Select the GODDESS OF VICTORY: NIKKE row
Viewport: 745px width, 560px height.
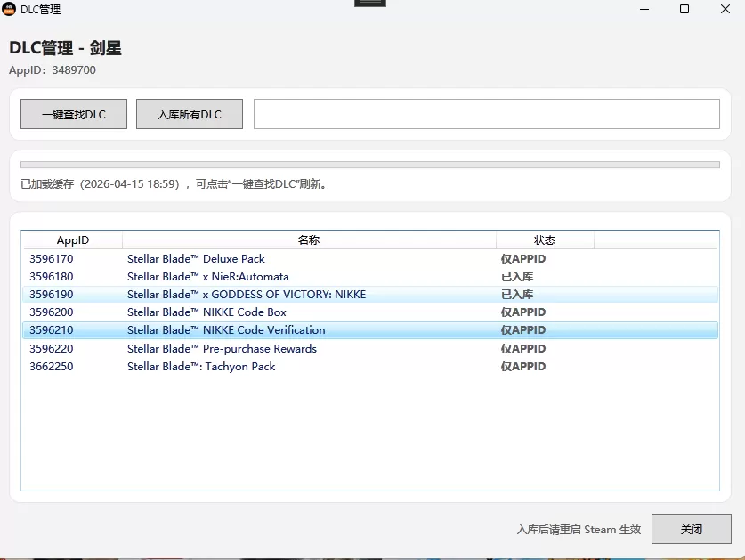coord(246,295)
